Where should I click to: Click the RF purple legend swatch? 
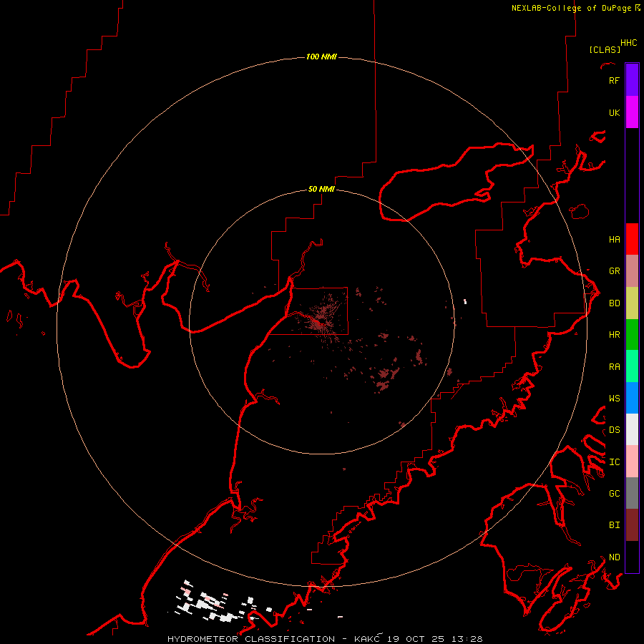click(632, 80)
